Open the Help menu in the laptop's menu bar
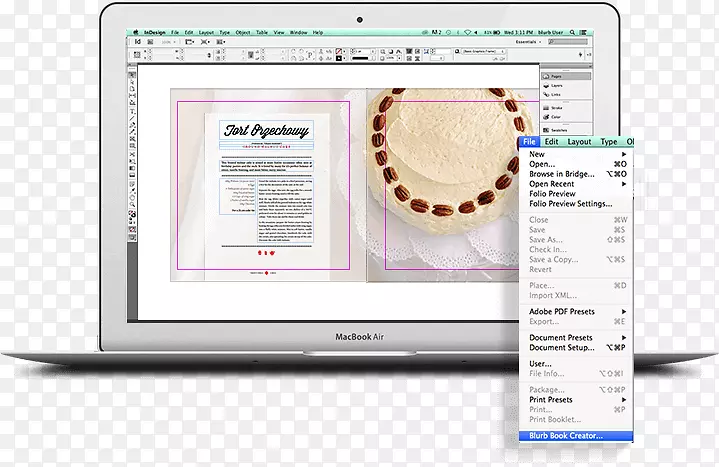719x467 pixels. point(318,33)
